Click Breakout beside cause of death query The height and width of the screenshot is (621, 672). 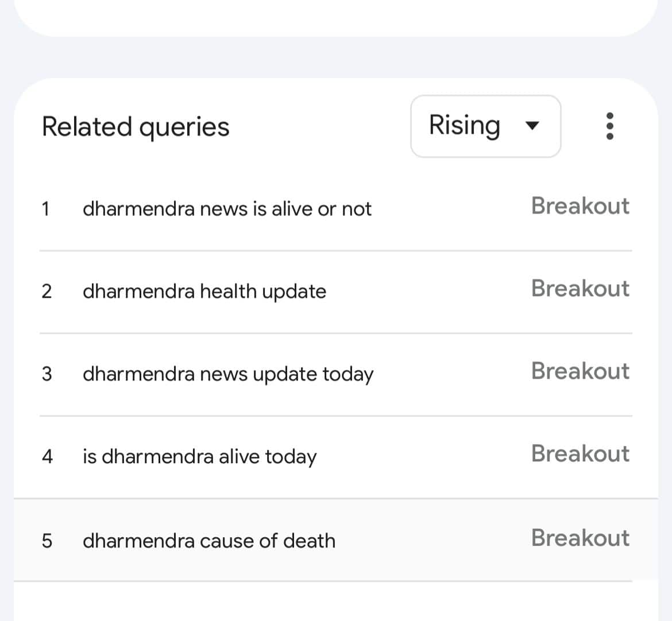(x=580, y=538)
